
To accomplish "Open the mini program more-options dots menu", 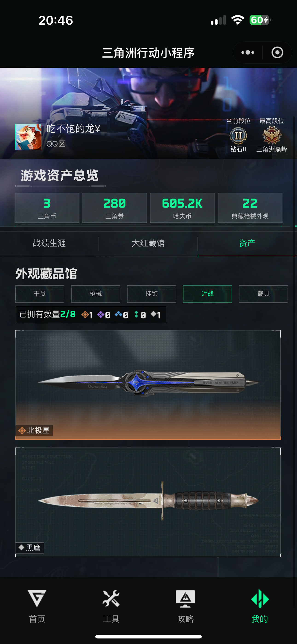I will 247,53.
